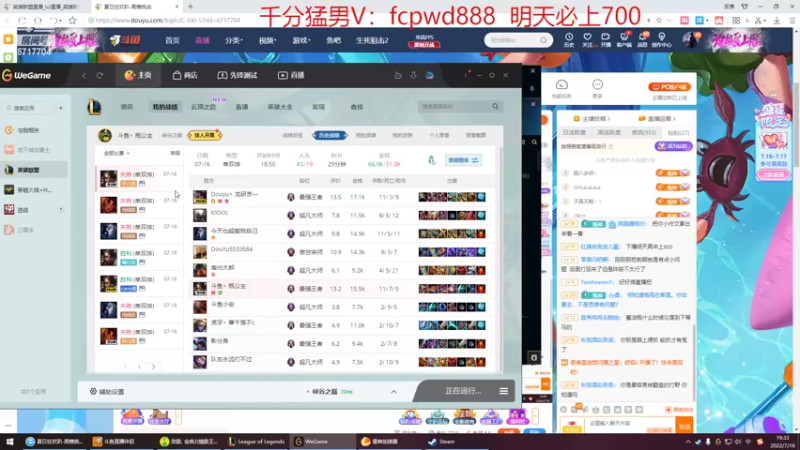Viewport: 800px width, 450px height.
Task: Open 分类 dropdown in the Douyu navigation
Action: [x=234, y=40]
